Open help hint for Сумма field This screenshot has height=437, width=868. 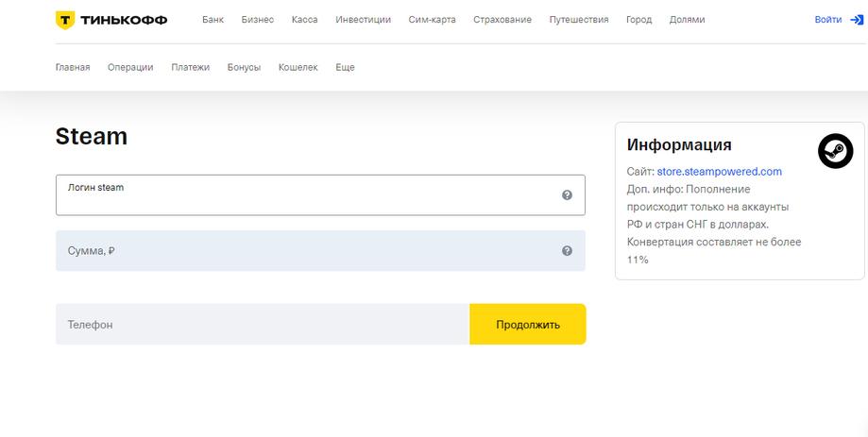[567, 251]
